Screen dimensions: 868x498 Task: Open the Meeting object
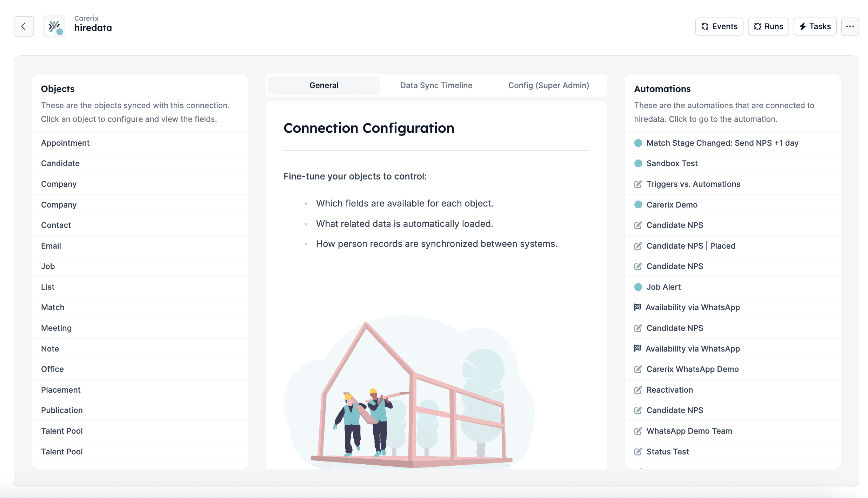click(x=140, y=328)
